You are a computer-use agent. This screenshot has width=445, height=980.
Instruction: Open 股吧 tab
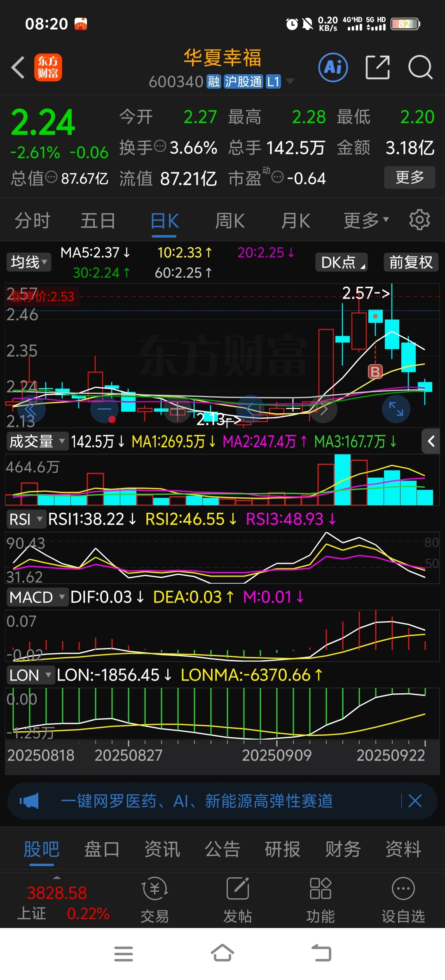point(42,849)
